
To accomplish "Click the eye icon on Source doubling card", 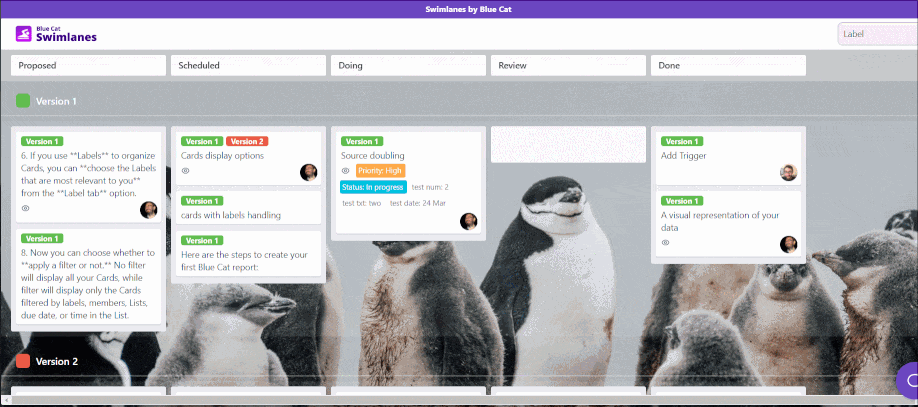I will point(345,170).
